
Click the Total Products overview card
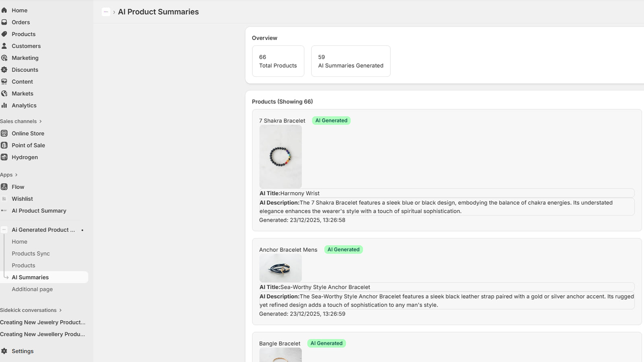pos(278,61)
